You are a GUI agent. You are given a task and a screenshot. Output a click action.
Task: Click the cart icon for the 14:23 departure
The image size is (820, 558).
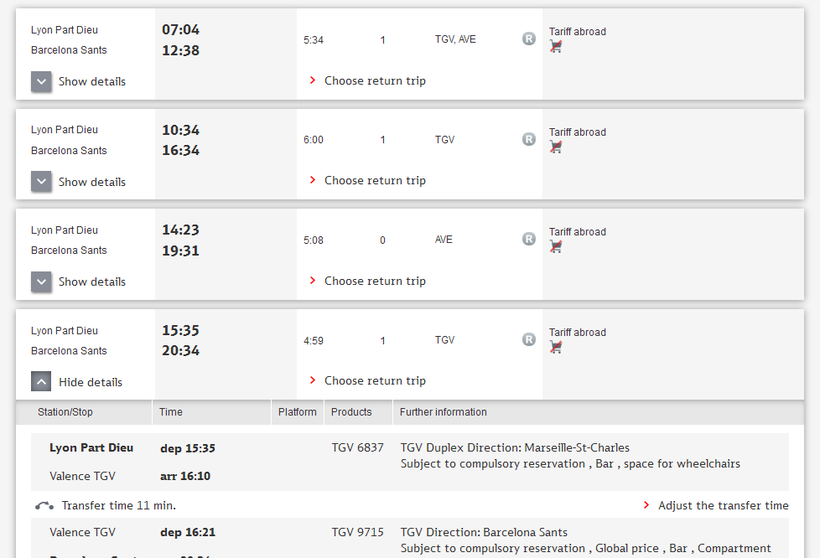tap(556, 246)
